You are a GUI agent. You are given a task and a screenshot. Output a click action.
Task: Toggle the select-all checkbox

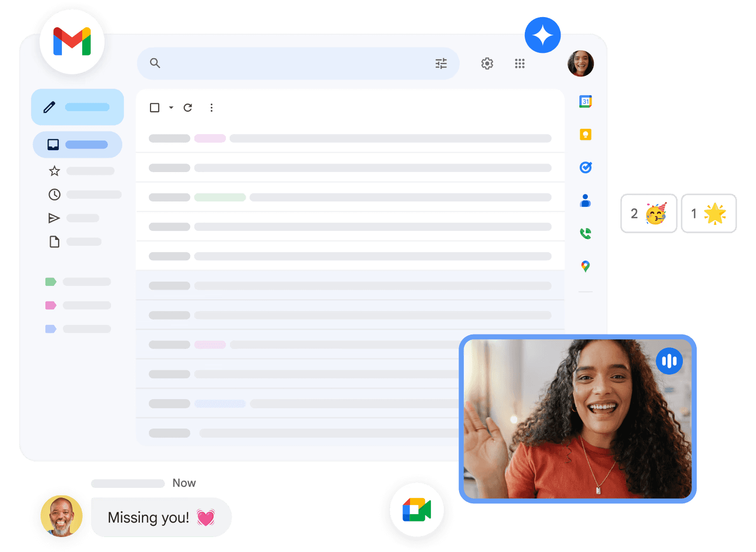[154, 107]
